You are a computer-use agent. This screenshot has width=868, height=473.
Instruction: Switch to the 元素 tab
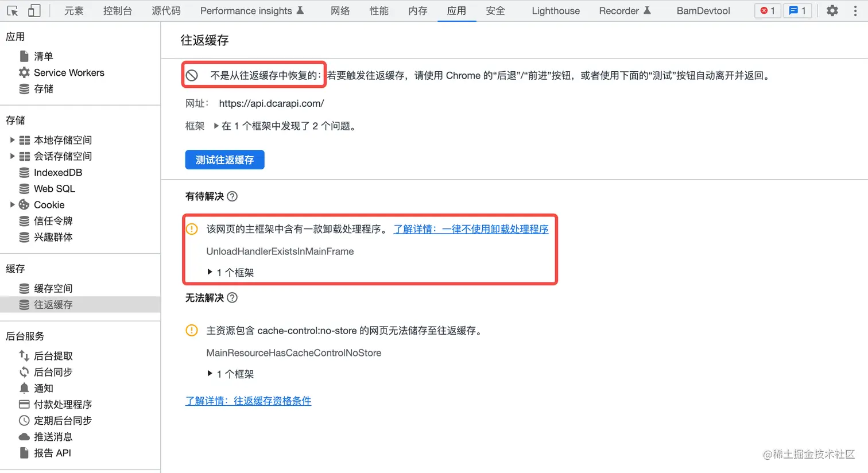pyautogui.click(x=73, y=10)
